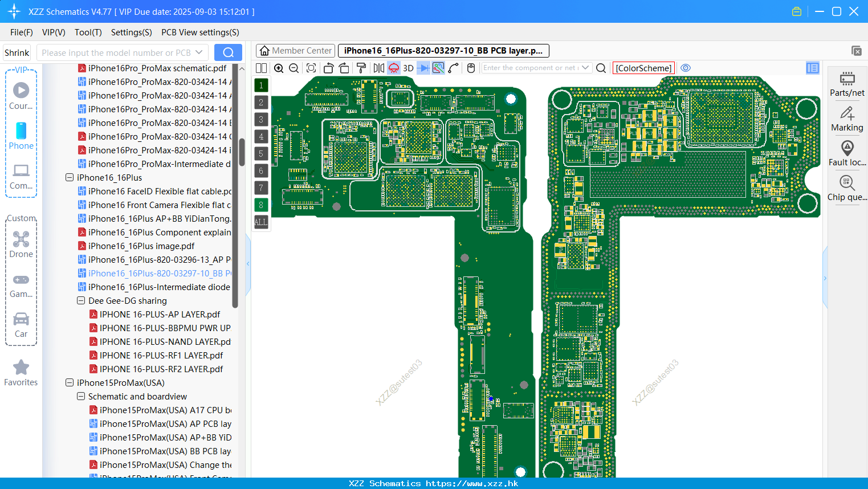
Task: Open the Courses category
Action: (x=21, y=96)
